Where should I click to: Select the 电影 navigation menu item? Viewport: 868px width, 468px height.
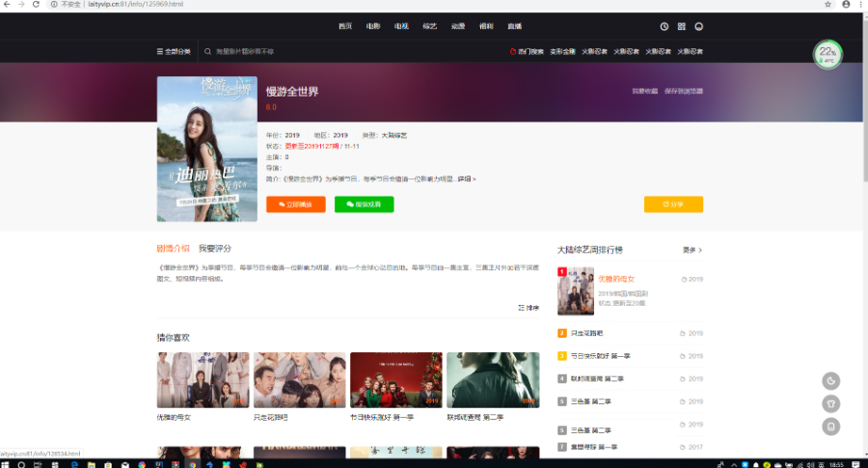pos(373,26)
